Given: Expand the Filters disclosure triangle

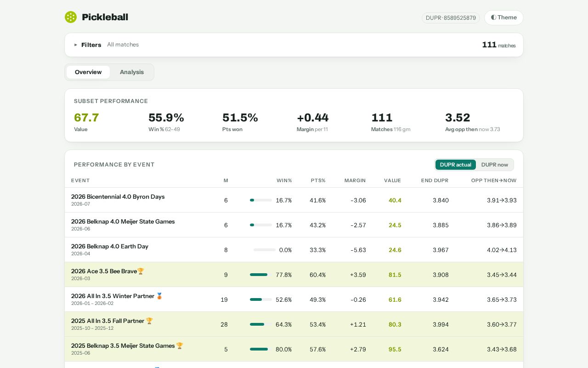Looking at the screenshot, I should 76,45.
